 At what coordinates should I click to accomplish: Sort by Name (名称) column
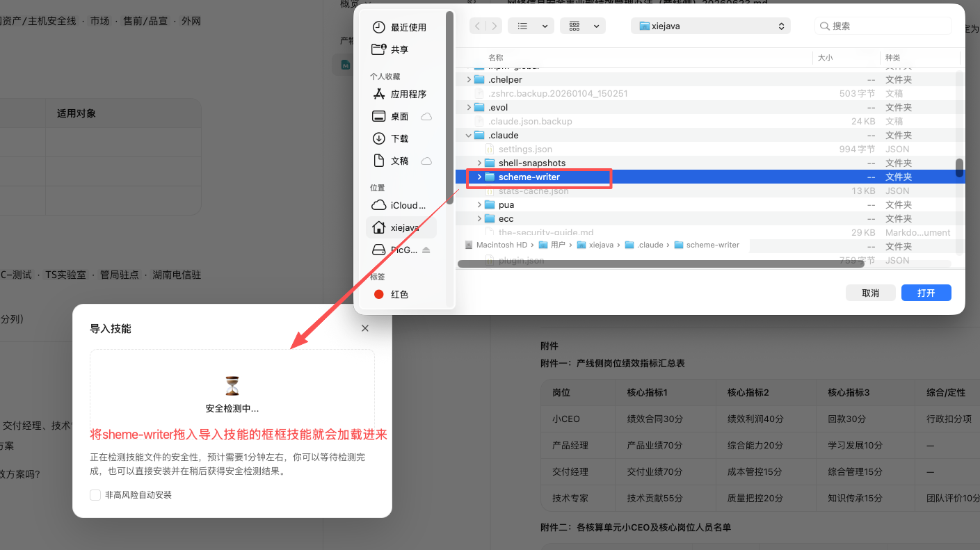pos(495,58)
